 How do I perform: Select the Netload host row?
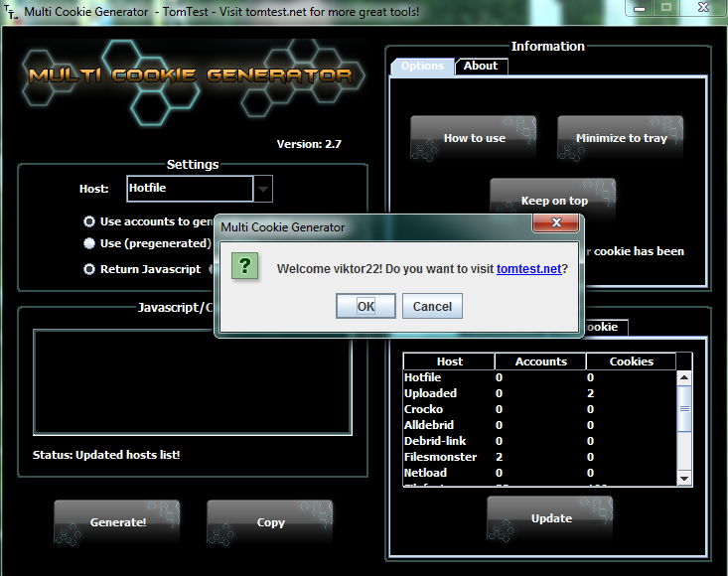540,473
